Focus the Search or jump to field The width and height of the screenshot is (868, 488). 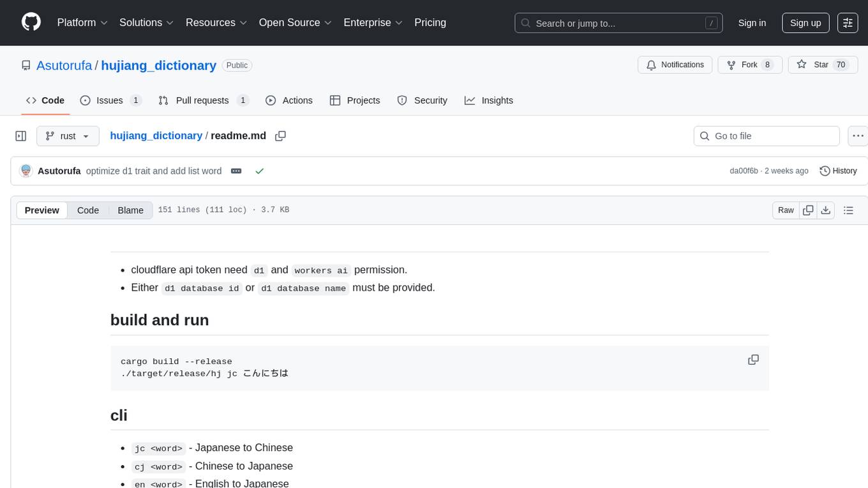point(618,23)
